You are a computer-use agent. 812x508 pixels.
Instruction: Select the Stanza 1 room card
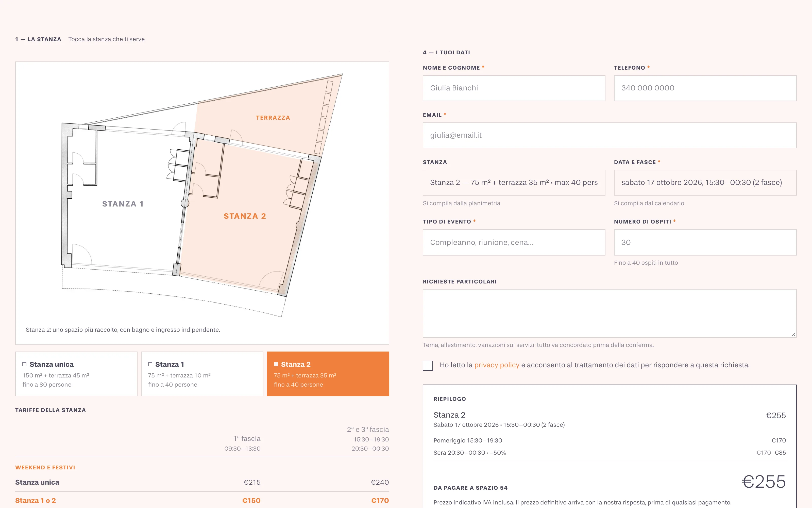202,374
